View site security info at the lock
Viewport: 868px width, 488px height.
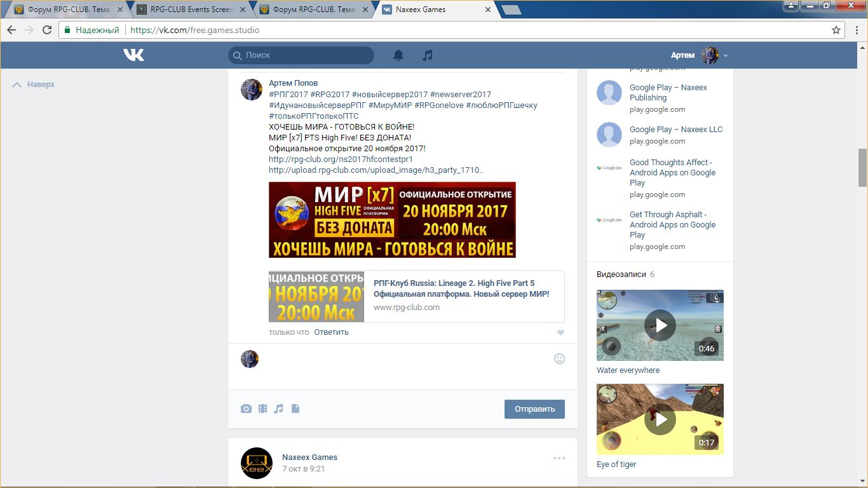[68, 30]
